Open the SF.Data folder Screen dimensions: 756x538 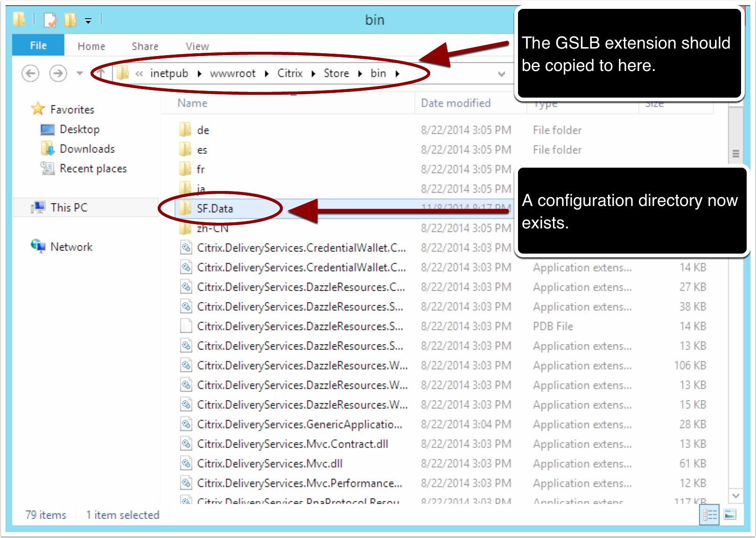click(214, 209)
